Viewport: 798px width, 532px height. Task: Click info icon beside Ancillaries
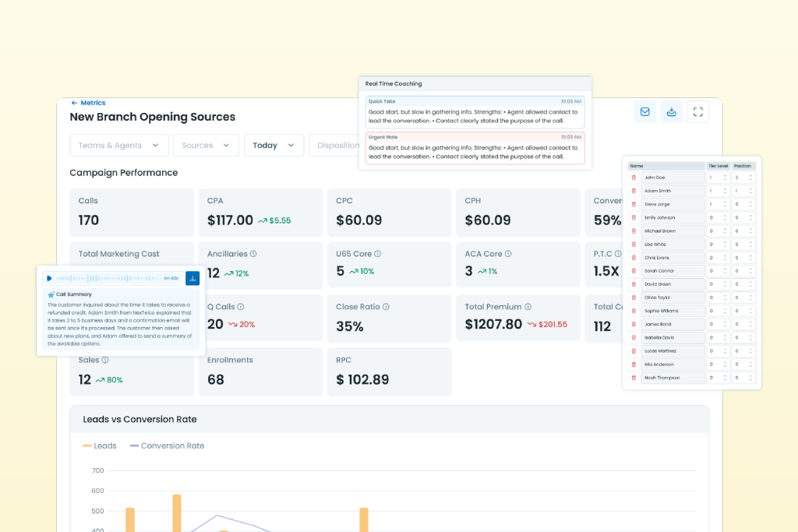(x=254, y=254)
